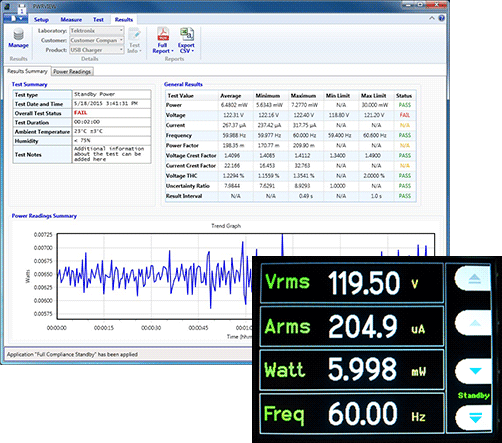Expand the Laboratory dropdown

(121, 31)
